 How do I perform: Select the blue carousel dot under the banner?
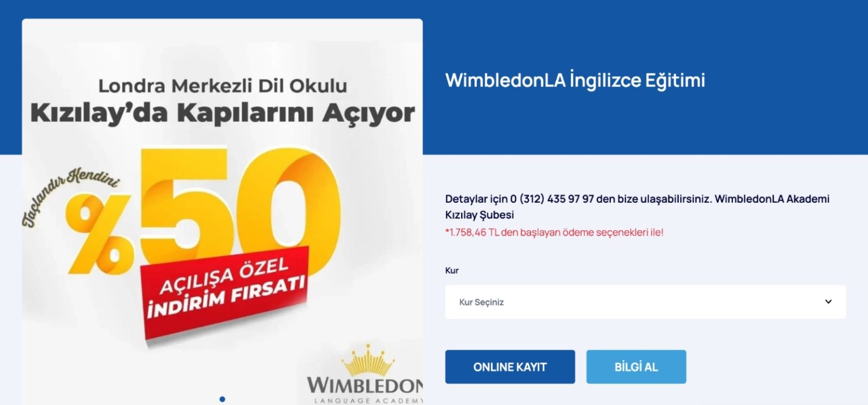(x=222, y=399)
